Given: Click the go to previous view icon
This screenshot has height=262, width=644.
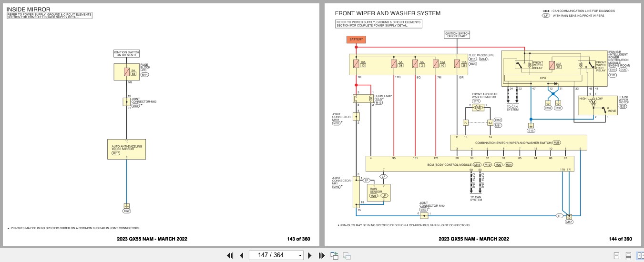Looking at the screenshot, I should (x=335, y=255).
